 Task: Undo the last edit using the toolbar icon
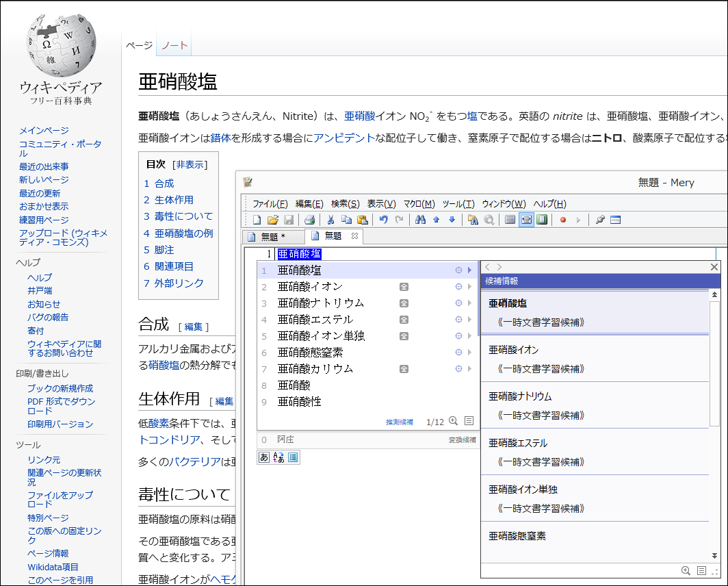click(384, 220)
